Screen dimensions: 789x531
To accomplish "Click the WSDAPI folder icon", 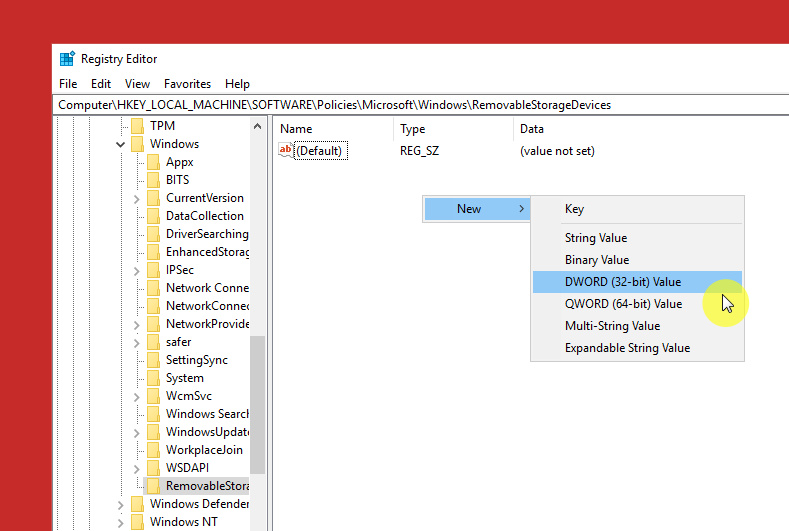I will [x=153, y=468].
